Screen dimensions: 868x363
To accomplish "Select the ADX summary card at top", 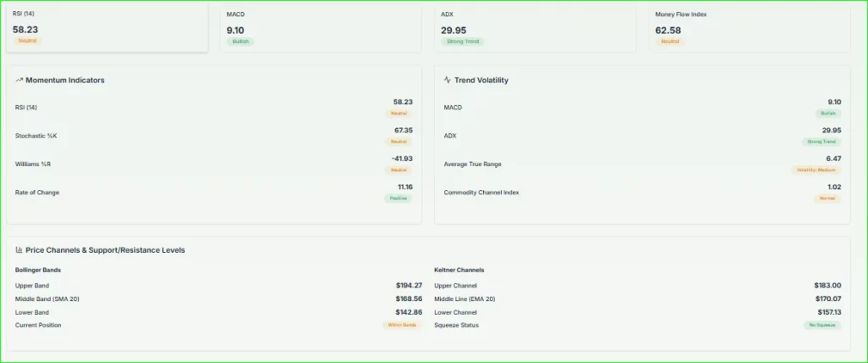I will point(535,28).
